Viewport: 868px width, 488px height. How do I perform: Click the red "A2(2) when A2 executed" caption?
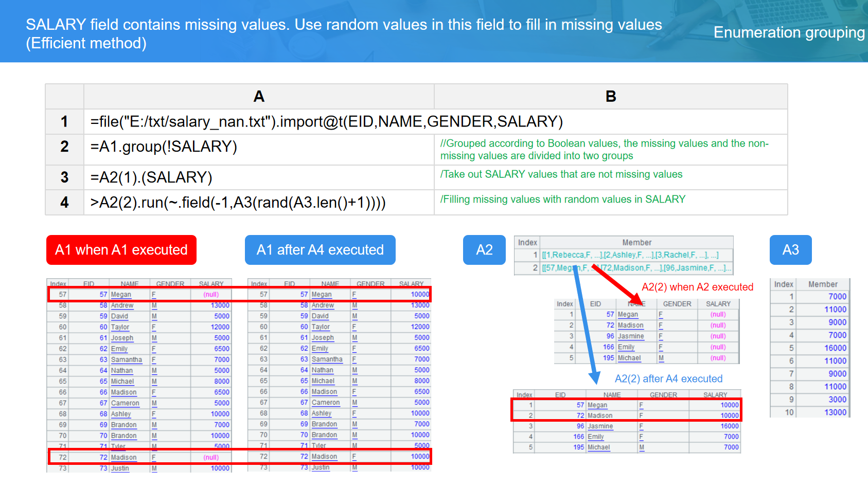(x=697, y=287)
